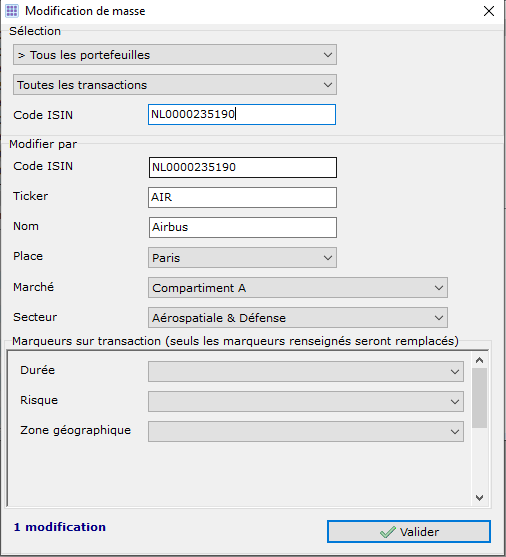Click the Marché label

[33, 287]
